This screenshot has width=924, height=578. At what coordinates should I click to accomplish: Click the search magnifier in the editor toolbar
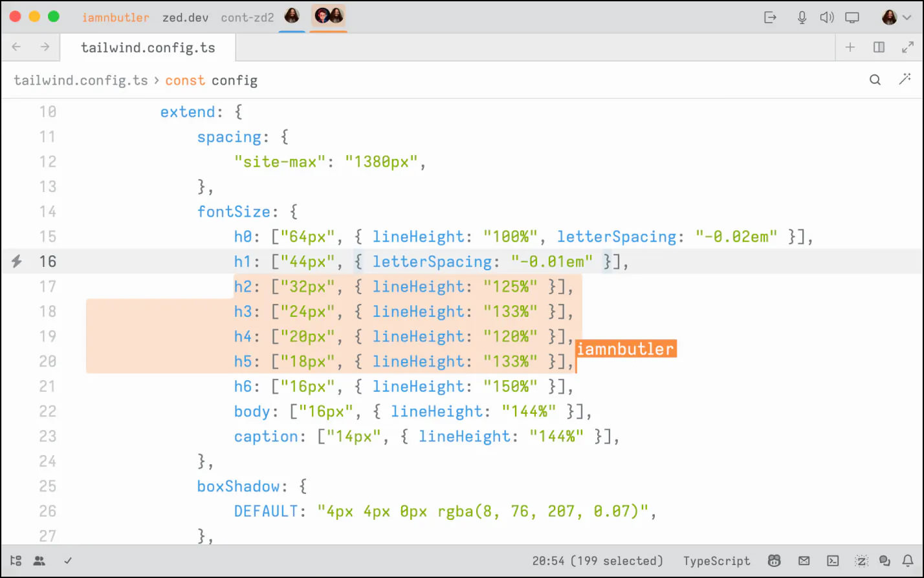pos(875,80)
